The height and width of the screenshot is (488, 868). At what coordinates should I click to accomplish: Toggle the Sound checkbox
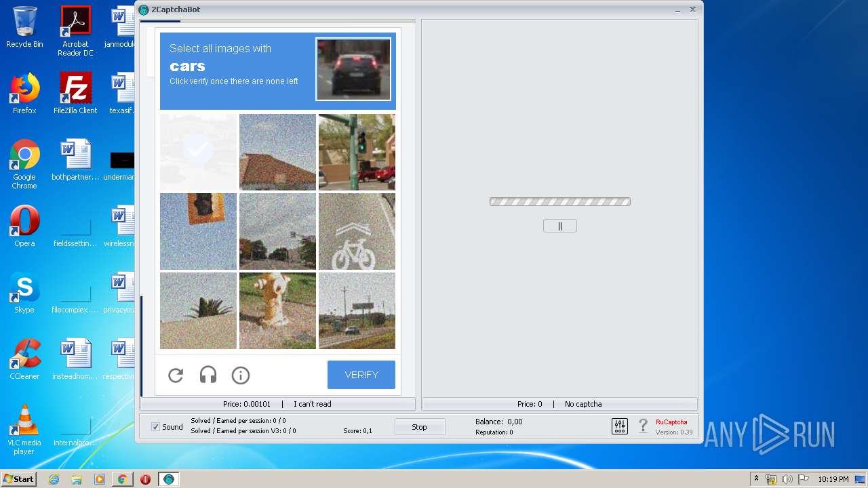pos(155,427)
